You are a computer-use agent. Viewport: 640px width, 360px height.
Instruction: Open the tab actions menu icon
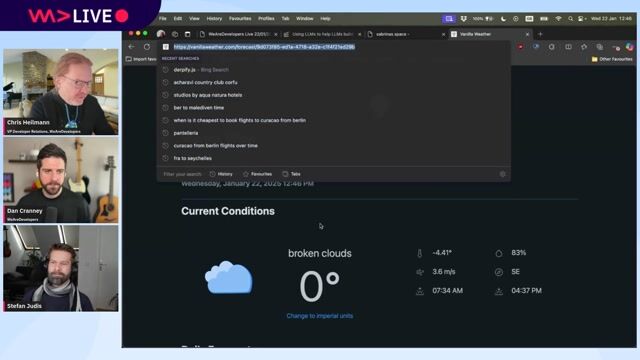[188, 34]
